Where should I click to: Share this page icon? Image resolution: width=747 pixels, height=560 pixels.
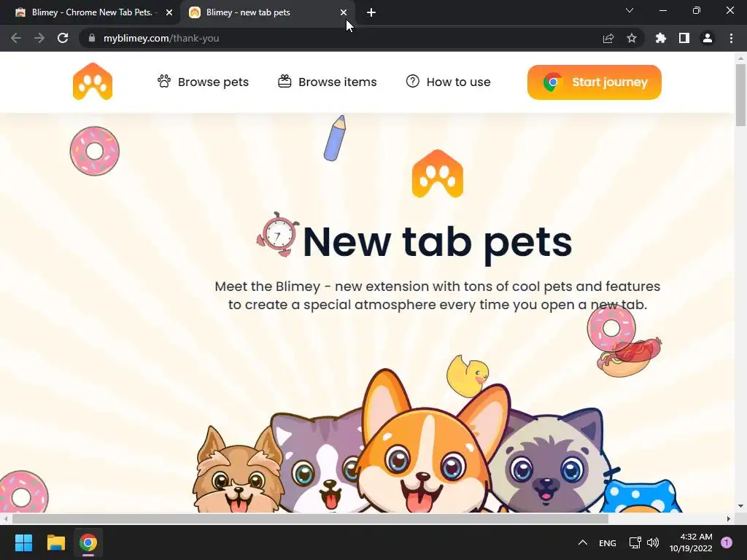(608, 38)
